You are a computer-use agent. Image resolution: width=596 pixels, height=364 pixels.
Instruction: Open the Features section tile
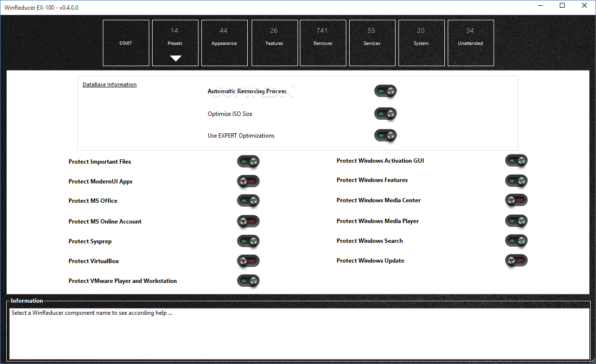[274, 43]
